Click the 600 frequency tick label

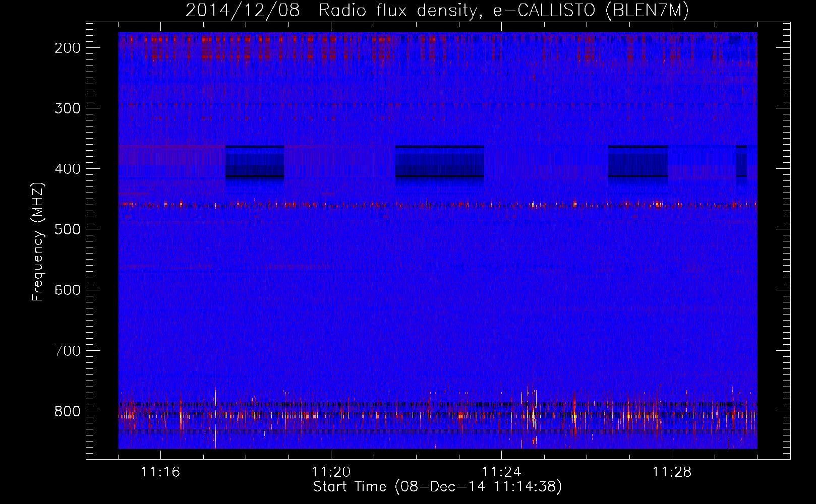click(67, 290)
